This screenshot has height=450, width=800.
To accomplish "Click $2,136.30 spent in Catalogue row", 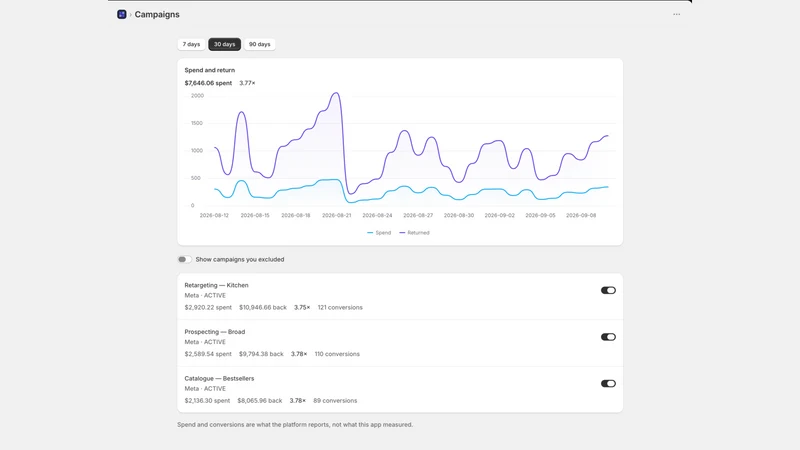I will point(207,401).
